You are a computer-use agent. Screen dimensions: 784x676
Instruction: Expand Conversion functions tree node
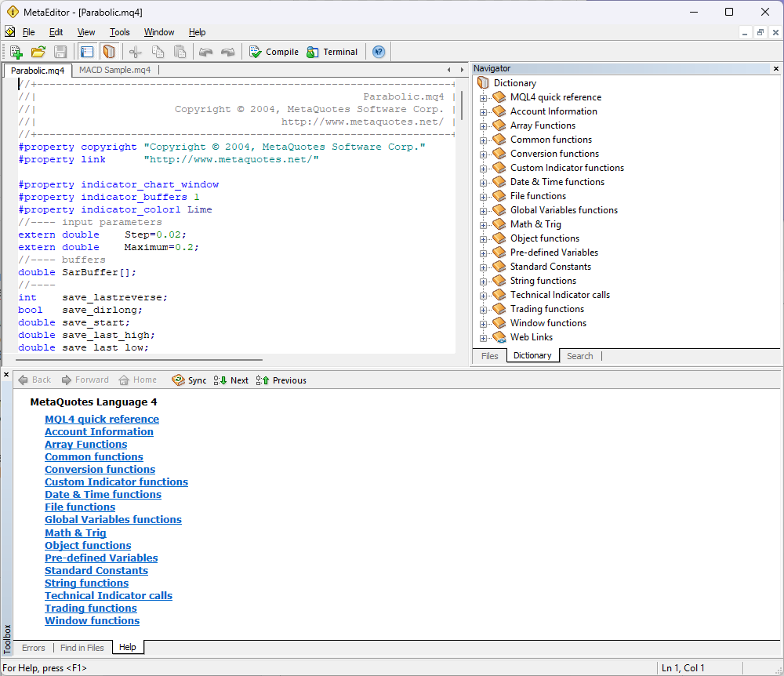point(483,154)
